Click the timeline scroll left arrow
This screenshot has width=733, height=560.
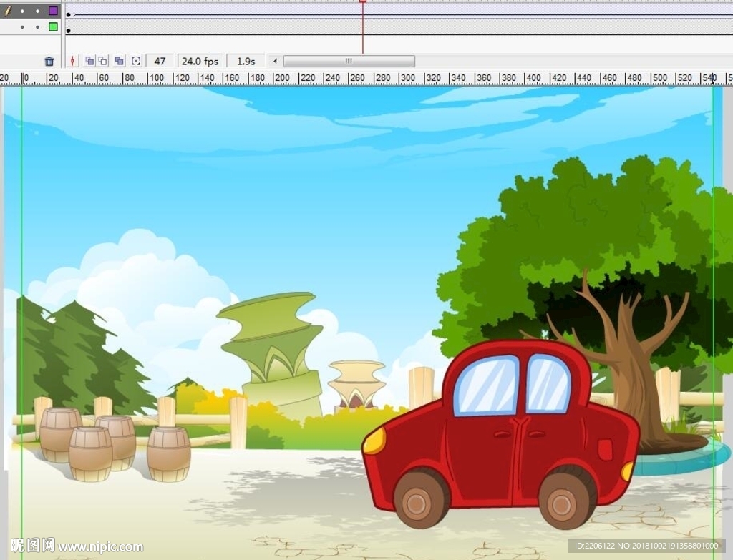click(276, 61)
